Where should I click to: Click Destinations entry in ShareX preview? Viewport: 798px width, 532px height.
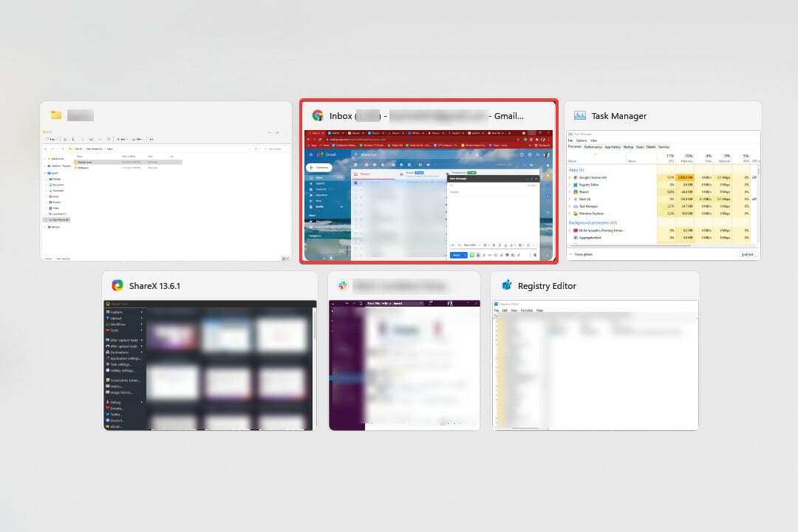(123, 352)
